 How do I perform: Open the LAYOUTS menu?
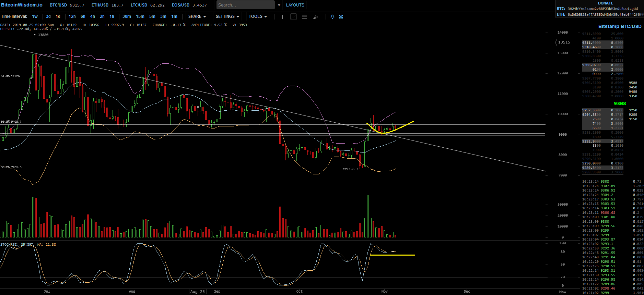295,5
